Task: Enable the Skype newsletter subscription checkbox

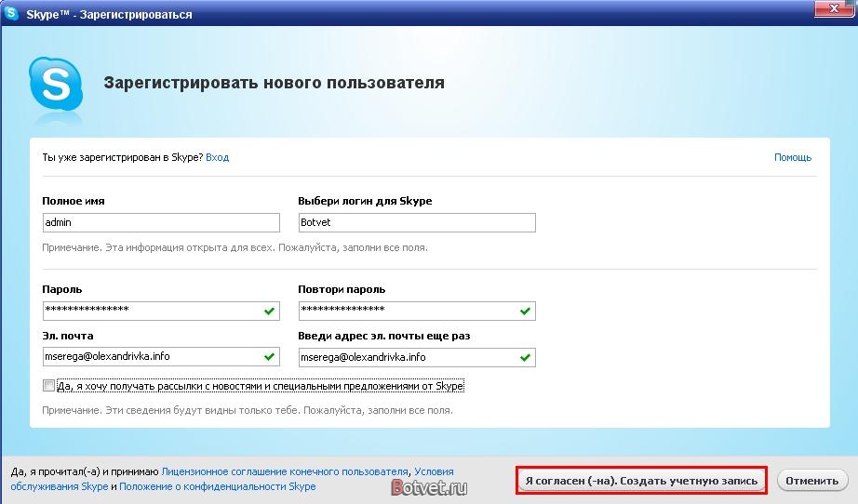Action: point(48,385)
